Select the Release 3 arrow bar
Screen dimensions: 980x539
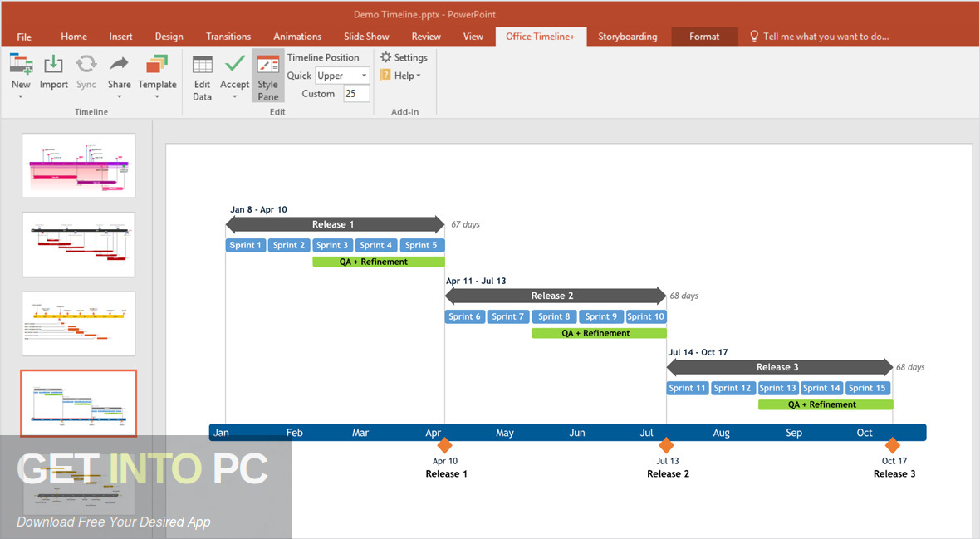[x=779, y=367]
